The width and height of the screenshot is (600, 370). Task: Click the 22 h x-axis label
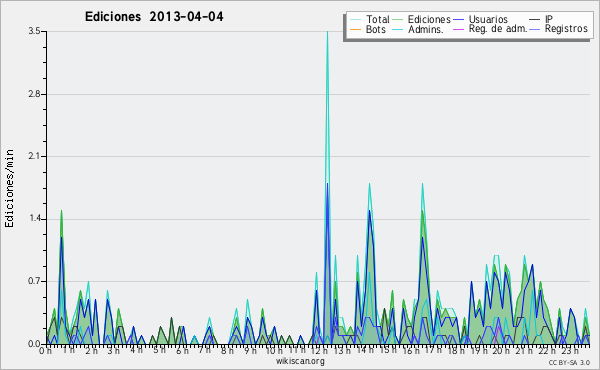click(546, 351)
